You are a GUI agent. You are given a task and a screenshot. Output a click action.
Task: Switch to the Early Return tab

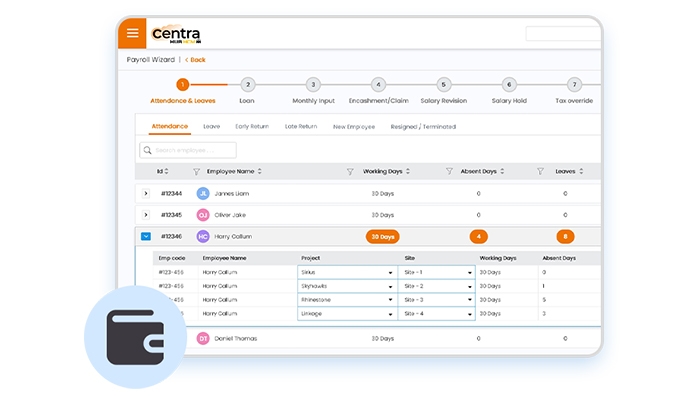click(251, 127)
